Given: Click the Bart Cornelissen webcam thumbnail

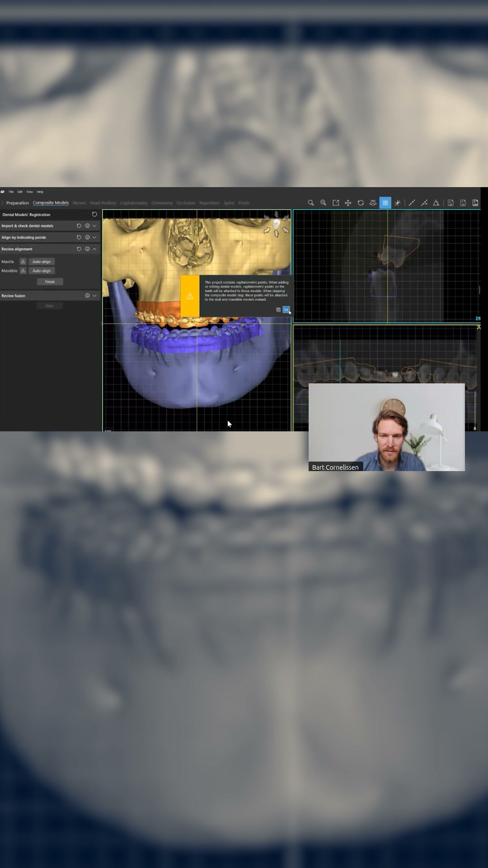Looking at the screenshot, I should click(387, 427).
